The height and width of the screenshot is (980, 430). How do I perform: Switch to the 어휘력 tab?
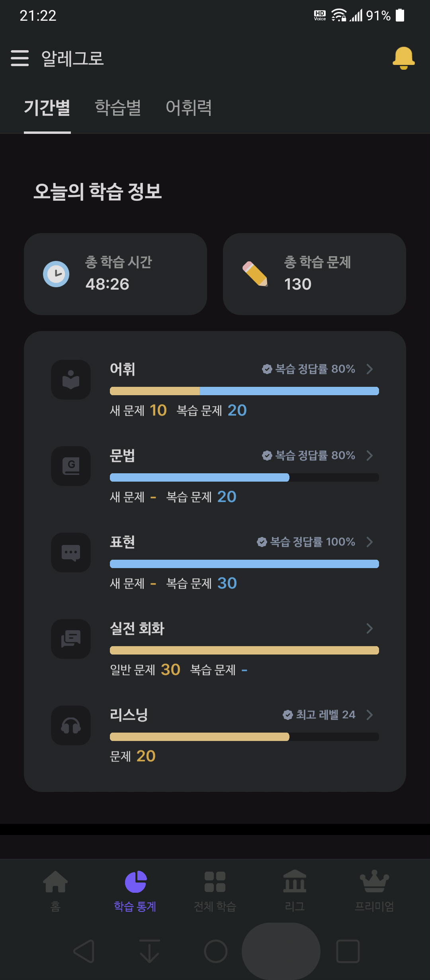[x=189, y=108]
